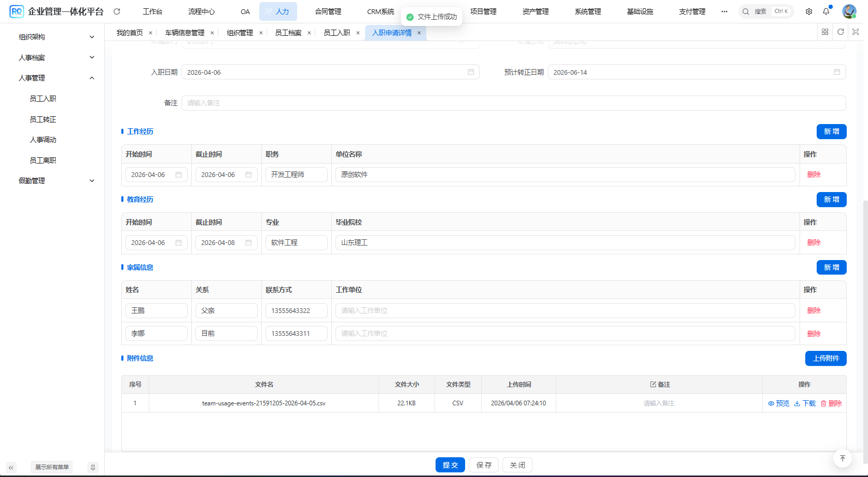Click the 备注 input field
Image resolution: width=868 pixels, height=477 pixels.
click(513, 103)
